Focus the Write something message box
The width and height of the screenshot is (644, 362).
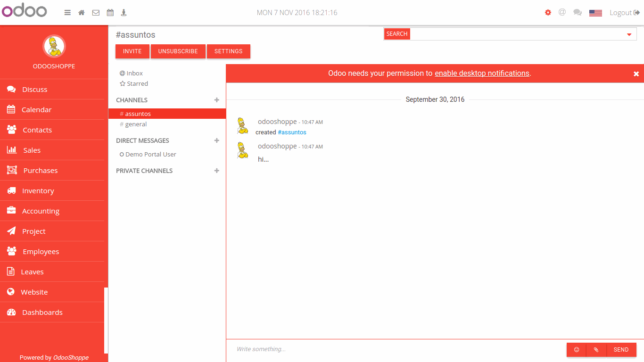point(398,349)
